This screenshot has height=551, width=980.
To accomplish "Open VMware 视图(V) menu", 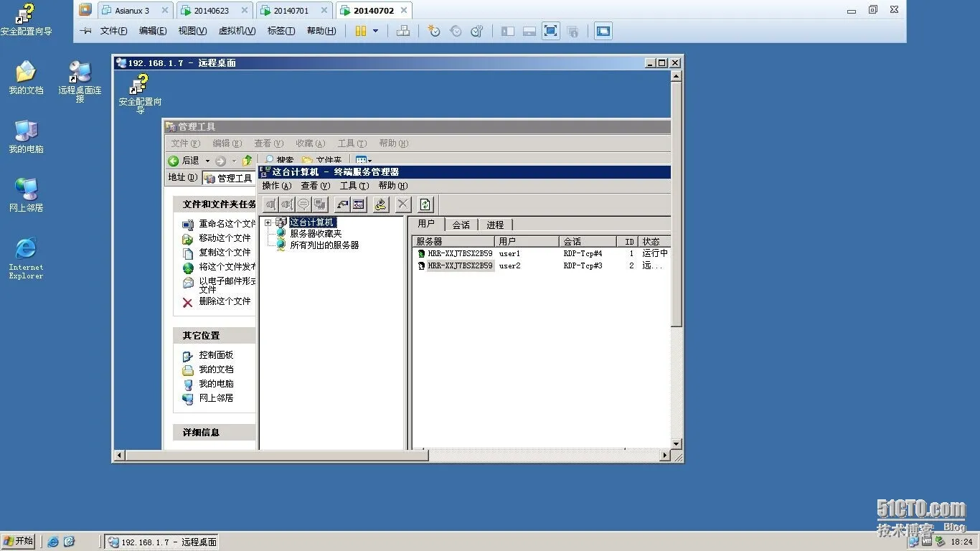I will pos(192,31).
